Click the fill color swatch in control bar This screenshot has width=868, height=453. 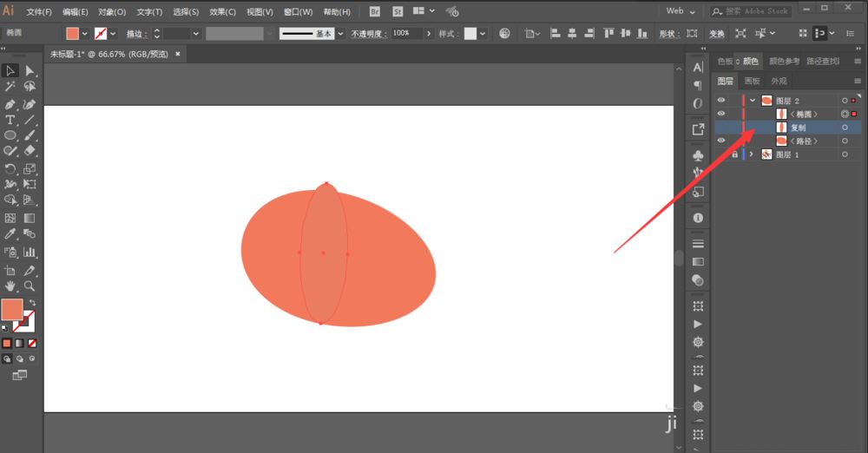click(73, 34)
